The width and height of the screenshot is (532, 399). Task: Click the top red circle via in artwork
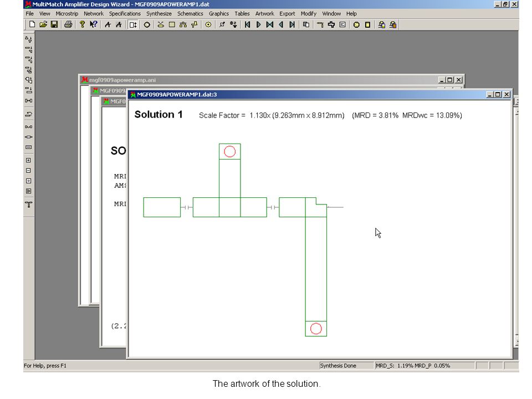(229, 152)
